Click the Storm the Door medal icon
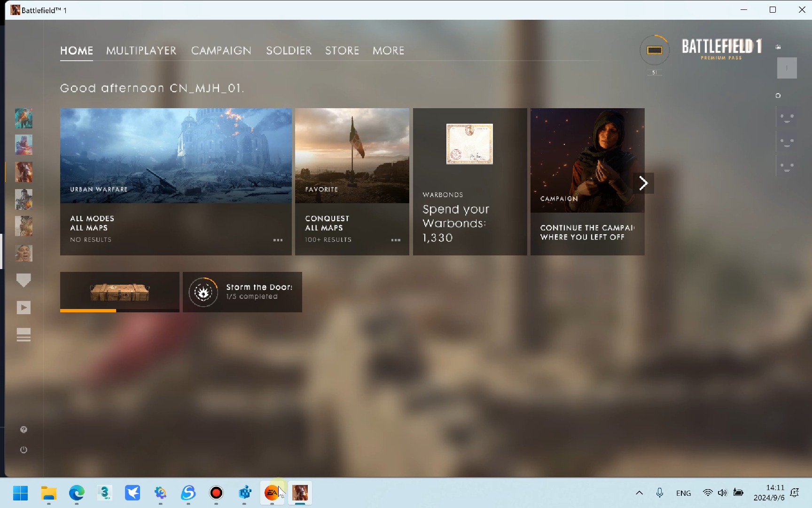Screen dimensions: 812x508 tap(203, 292)
